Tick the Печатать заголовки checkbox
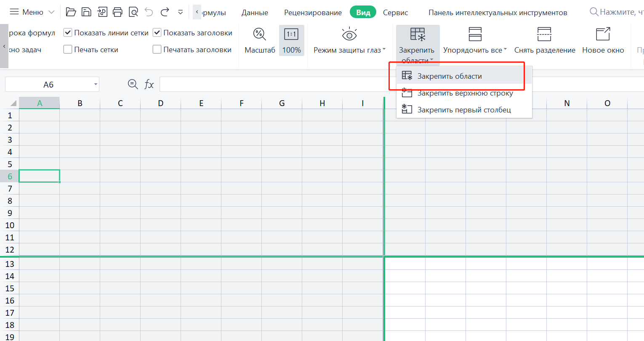This screenshot has width=644, height=341. 157,50
